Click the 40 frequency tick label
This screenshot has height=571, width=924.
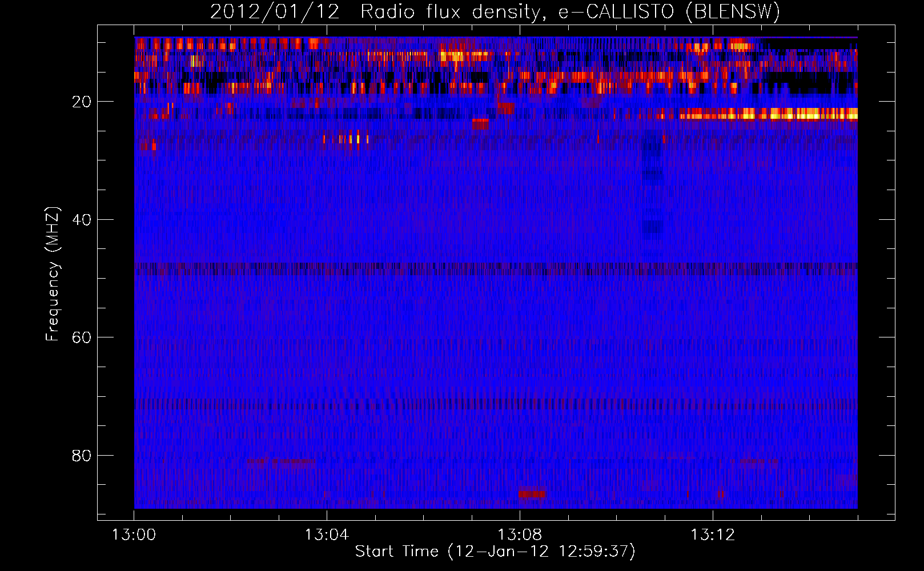point(82,220)
